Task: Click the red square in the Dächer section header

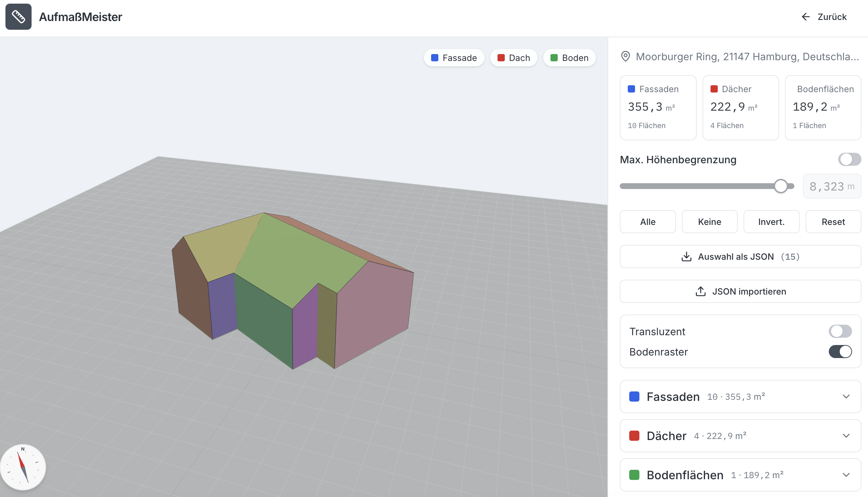Action: tap(634, 436)
